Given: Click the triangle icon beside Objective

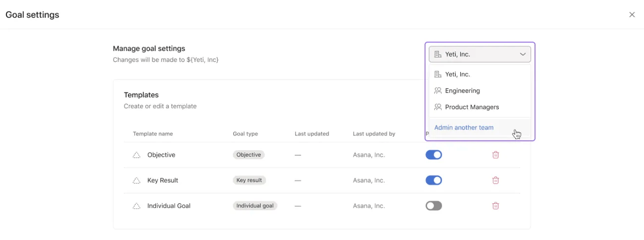Looking at the screenshot, I should pyautogui.click(x=136, y=155).
